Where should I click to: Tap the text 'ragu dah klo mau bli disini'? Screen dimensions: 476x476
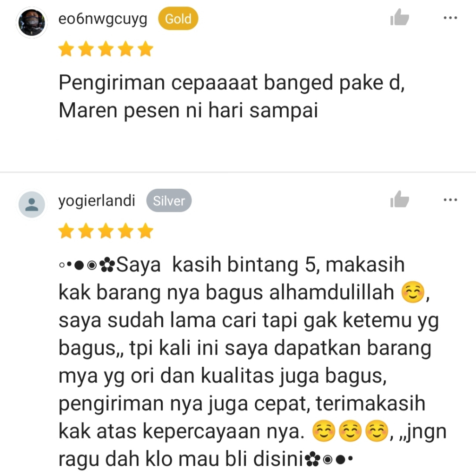[x=181, y=459]
